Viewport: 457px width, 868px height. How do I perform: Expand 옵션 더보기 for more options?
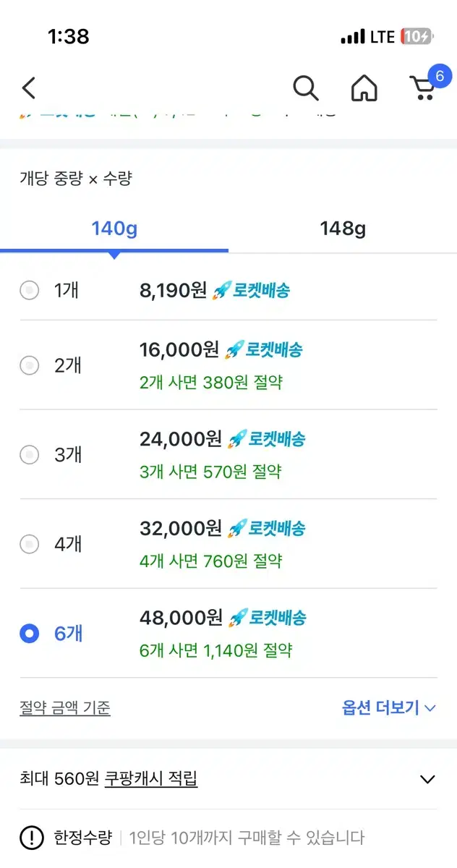pyautogui.click(x=388, y=707)
